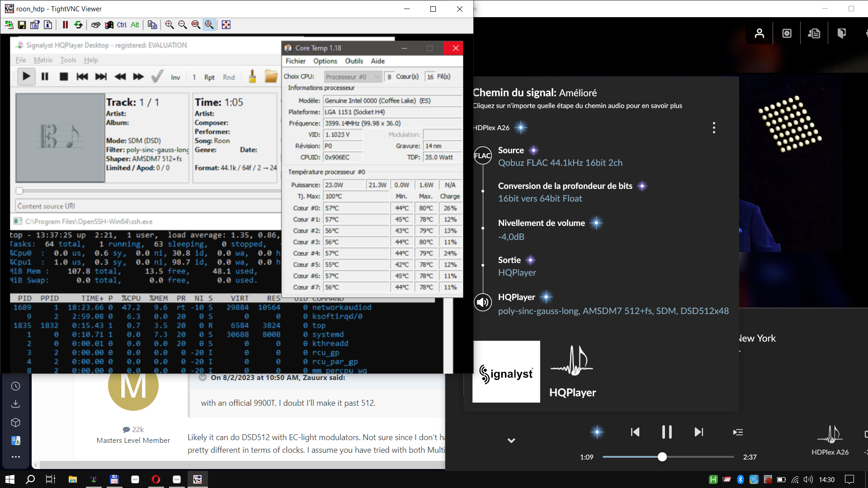Click HQPlayer Pause button

coord(45,77)
